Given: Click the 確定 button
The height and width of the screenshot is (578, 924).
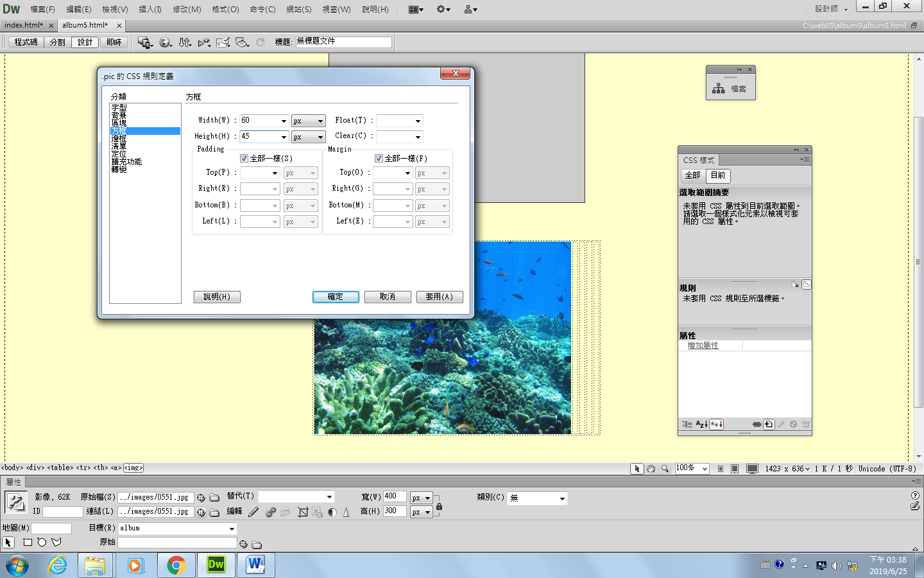Looking at the screenshot, I should point(336,297).
